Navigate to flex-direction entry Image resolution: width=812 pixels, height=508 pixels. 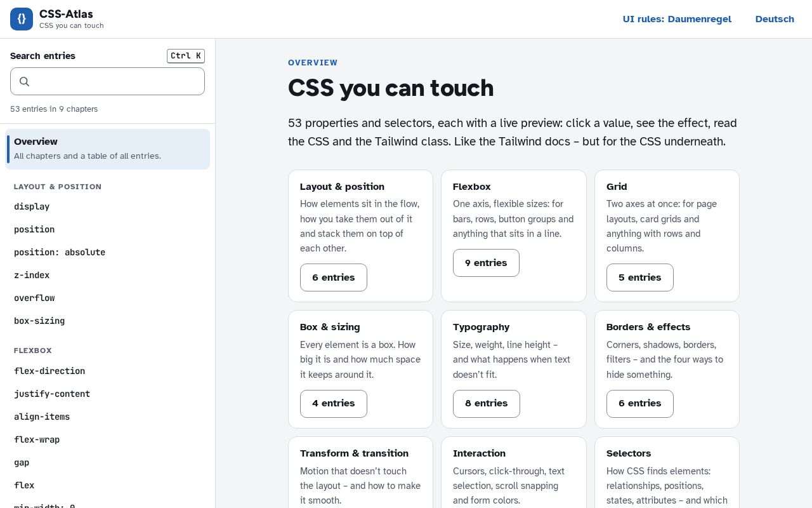click(x=107, y=371)
